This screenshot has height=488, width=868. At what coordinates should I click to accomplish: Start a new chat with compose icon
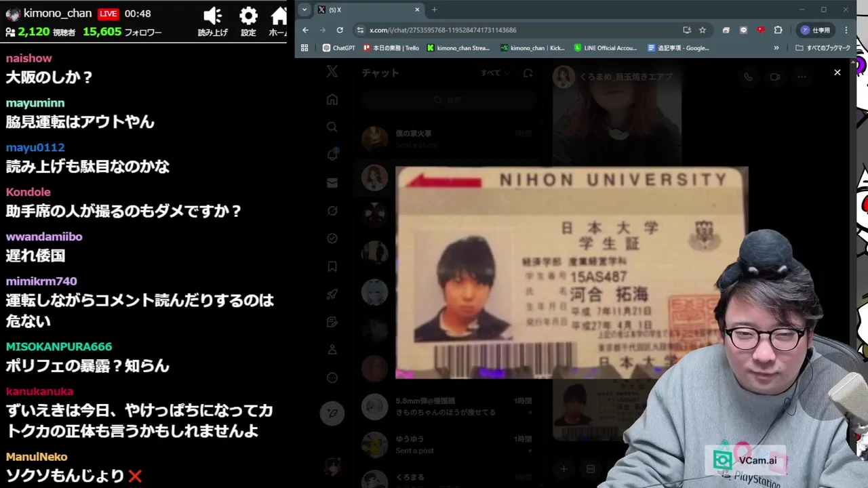pos(528,73)
